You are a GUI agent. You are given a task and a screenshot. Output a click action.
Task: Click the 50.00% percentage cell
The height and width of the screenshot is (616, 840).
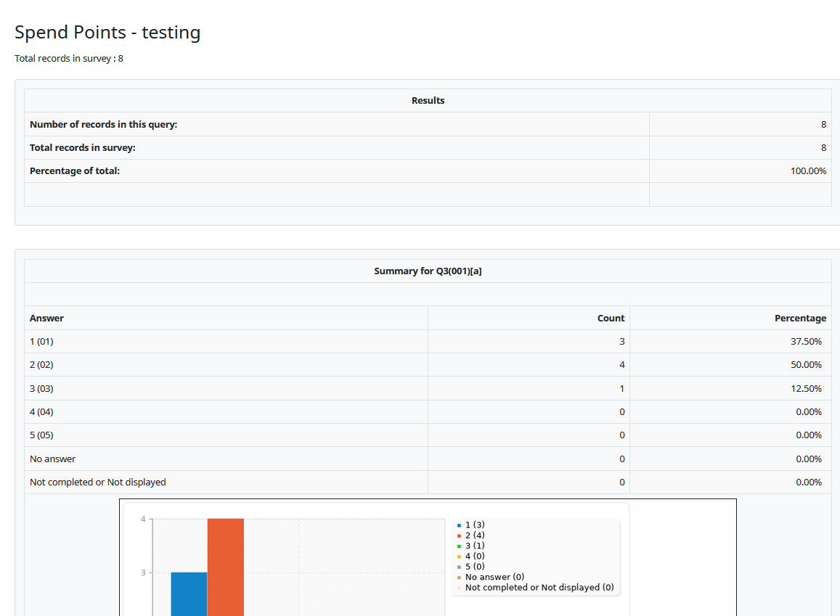[806, 365]
